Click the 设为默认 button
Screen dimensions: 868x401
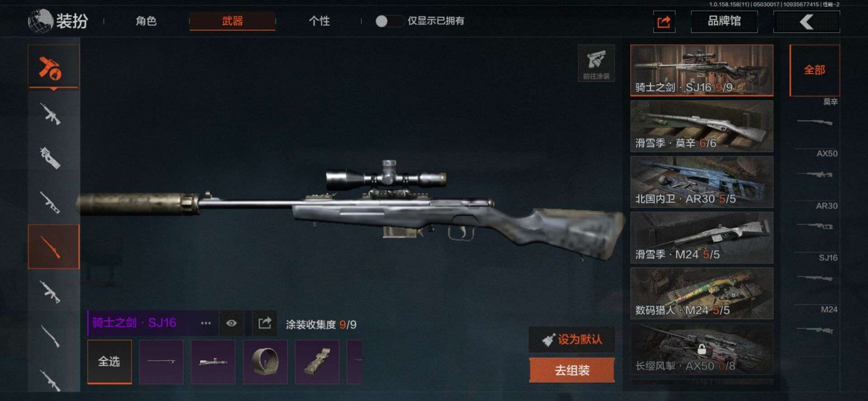572,339
